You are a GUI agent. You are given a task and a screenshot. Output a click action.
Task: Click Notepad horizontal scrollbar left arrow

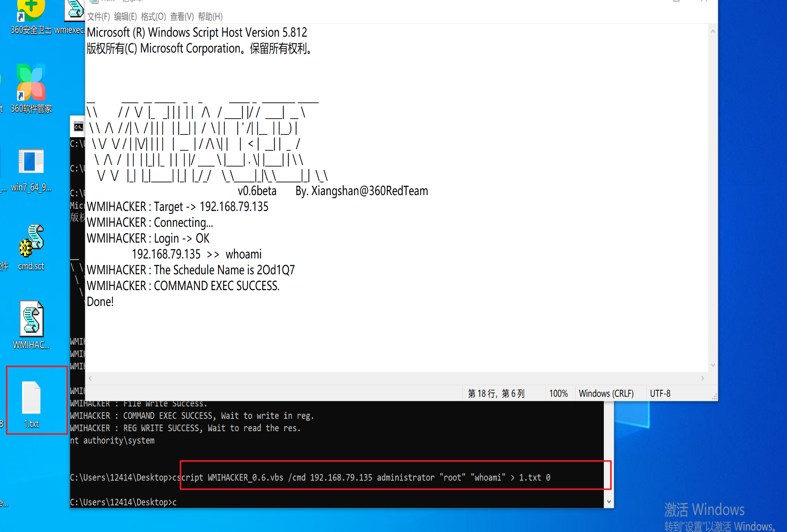click(x=90, y=379)
